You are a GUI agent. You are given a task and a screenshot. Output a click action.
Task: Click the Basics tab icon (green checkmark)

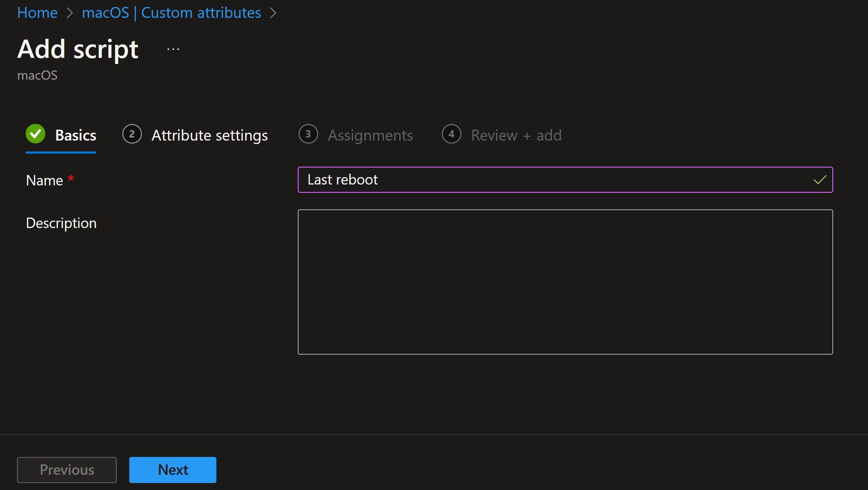(36, 134)
